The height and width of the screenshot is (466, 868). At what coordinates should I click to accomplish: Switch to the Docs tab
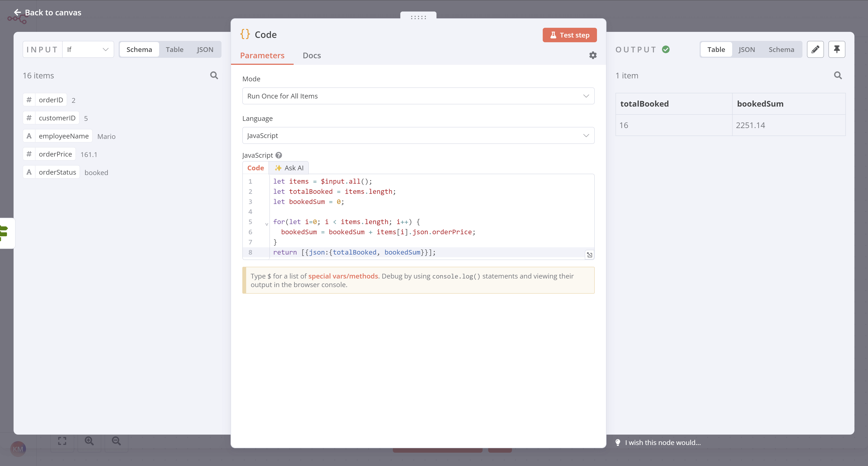tap(311, 55)
